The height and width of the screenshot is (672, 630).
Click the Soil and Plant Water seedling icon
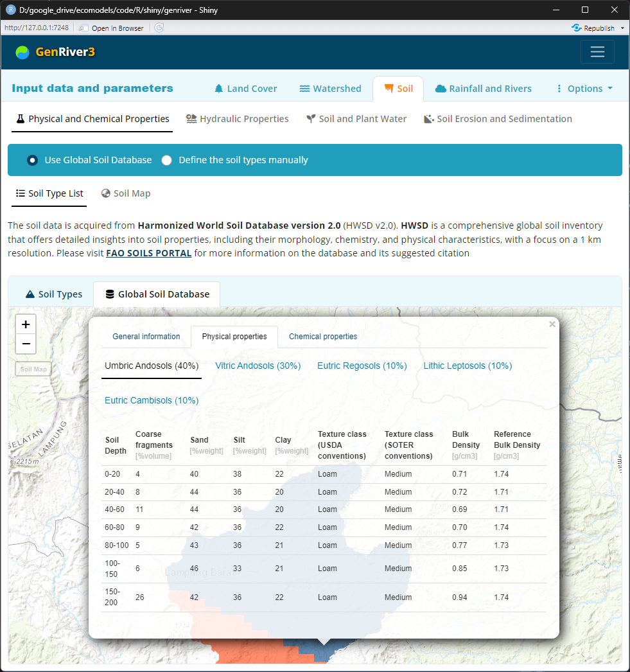pyautogui.click(x=311, y=119)
